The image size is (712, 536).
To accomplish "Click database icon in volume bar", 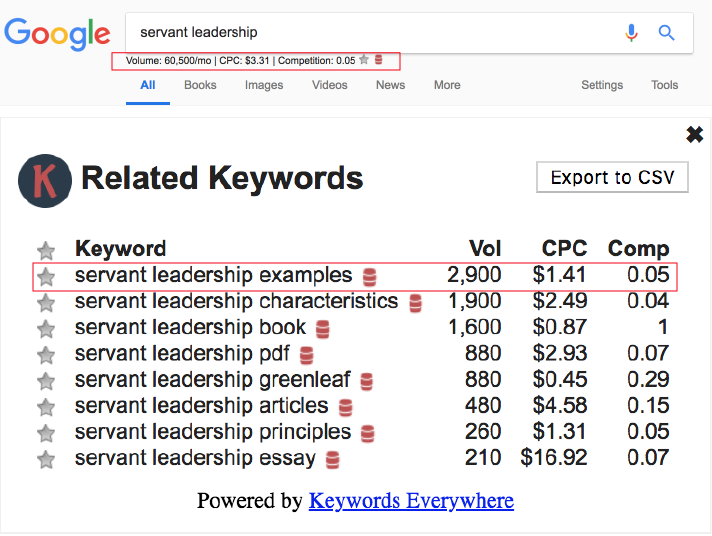I will click(x=379, y=60).
